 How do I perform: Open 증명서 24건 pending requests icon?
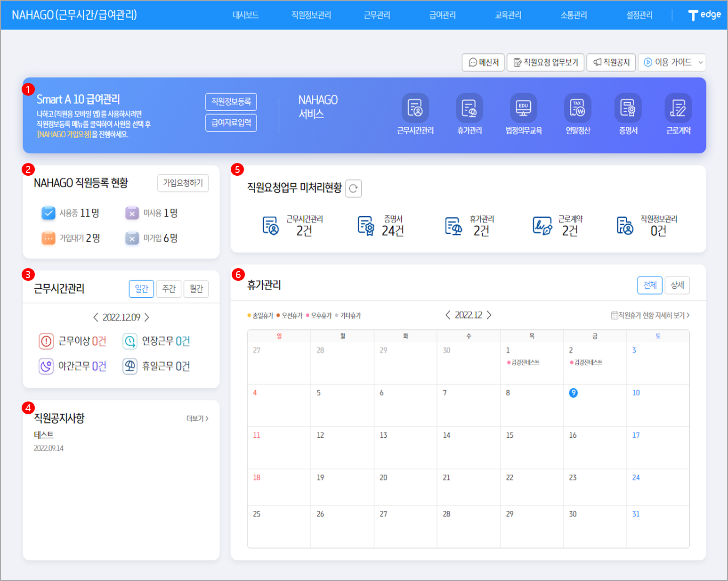click(x=366, y=226)
